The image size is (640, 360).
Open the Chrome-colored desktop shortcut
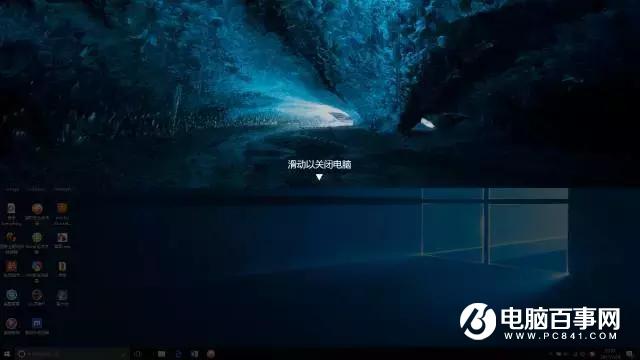point(37,266)
